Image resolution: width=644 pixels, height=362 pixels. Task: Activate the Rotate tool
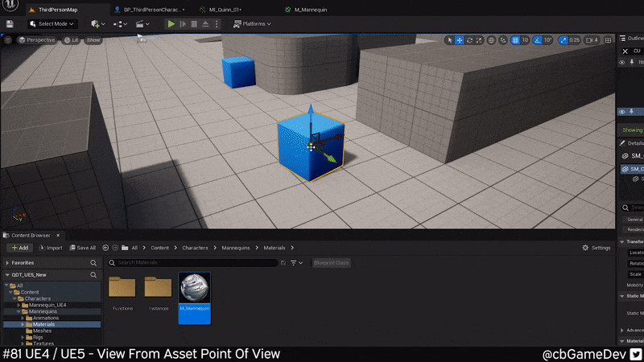tap(469, 39)
